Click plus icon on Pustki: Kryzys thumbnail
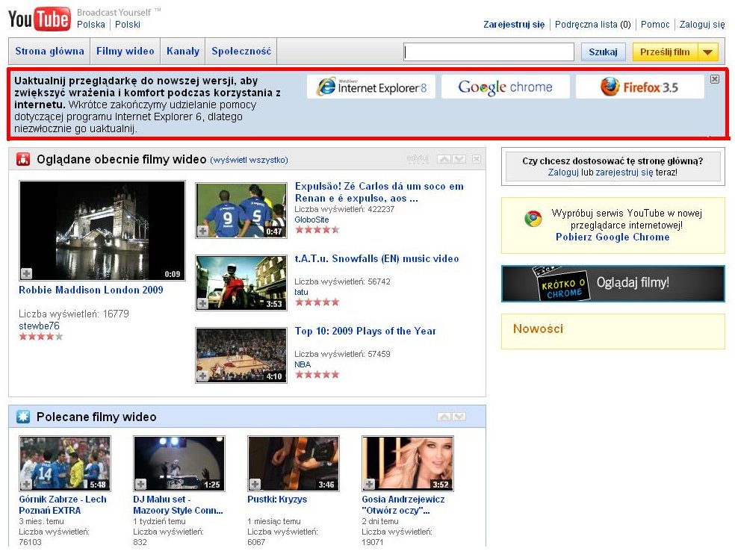This screenshot has width=735, height=560. pos(255,484)
